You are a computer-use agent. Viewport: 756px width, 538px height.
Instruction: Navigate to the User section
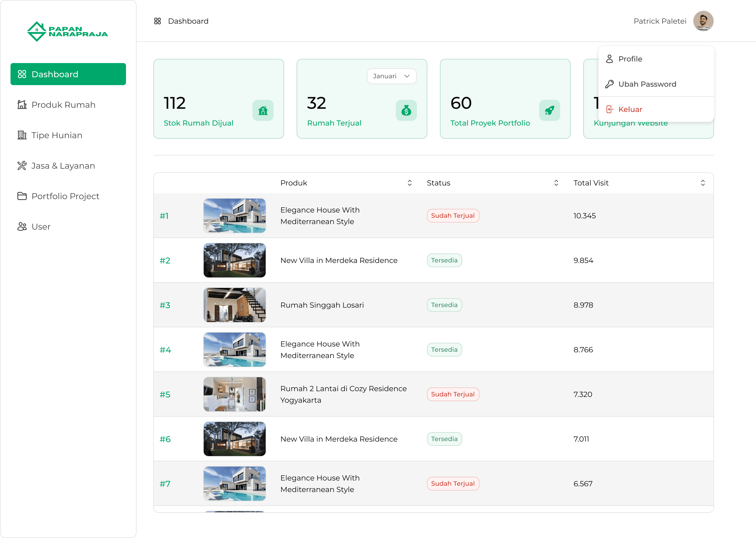41,227
